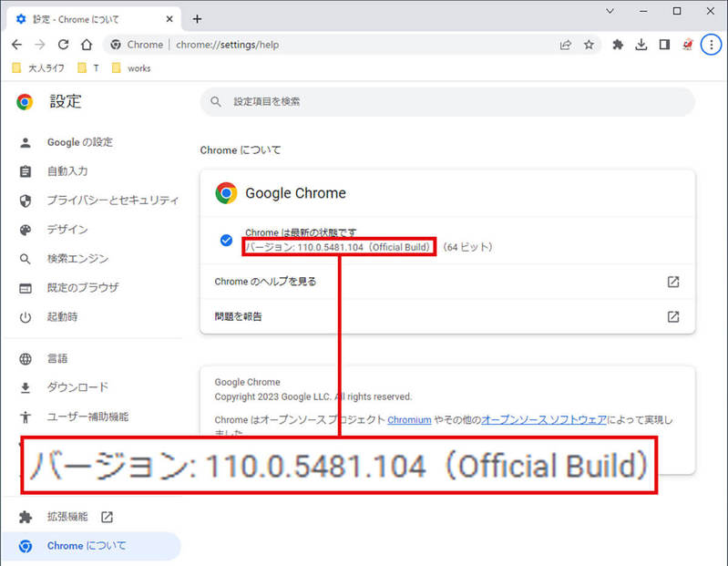Close the 設定 - Chrome について tab
Screen dimensions: 728x566
coord(169,19)
